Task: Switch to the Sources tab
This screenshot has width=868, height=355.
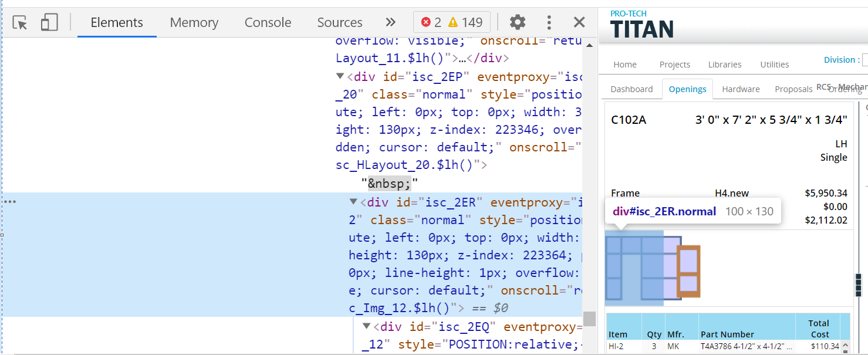Action: [339, 23]
